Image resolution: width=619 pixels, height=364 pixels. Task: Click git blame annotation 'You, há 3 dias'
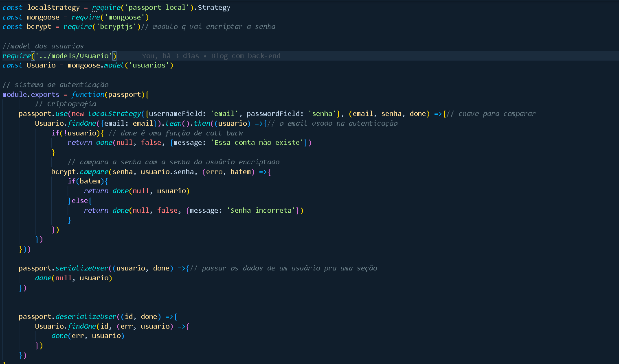[x=170, y=56]
